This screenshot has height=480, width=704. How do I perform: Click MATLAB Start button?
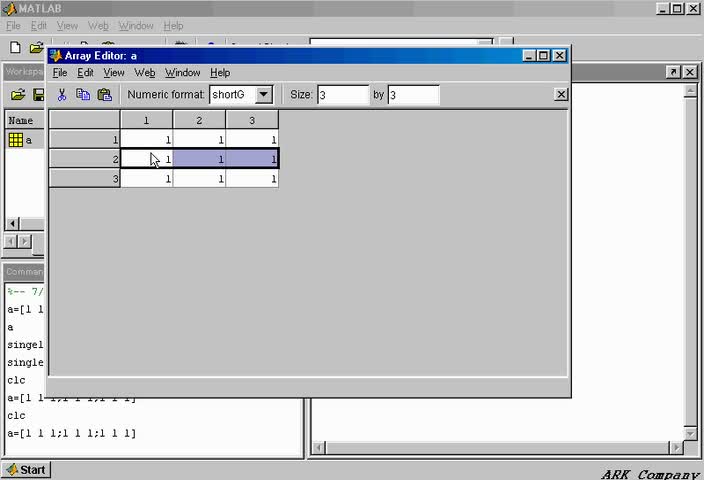(x=26, y=470)
